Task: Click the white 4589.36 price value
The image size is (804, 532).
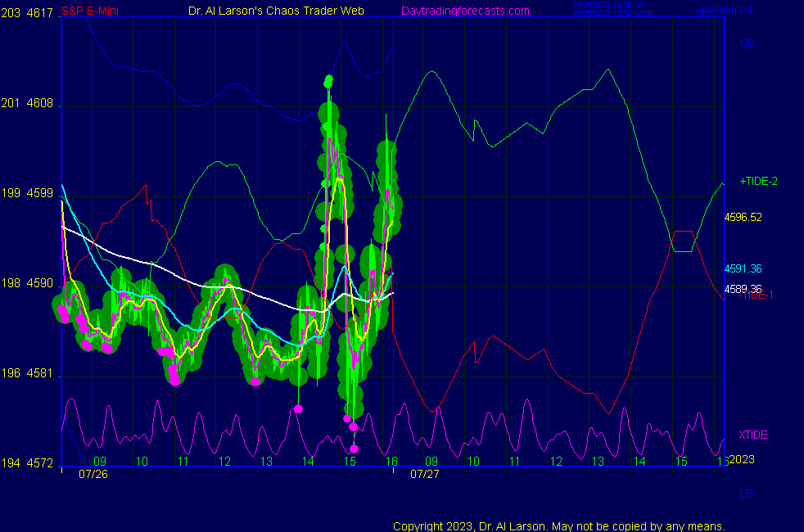Action: coord(743,289)
